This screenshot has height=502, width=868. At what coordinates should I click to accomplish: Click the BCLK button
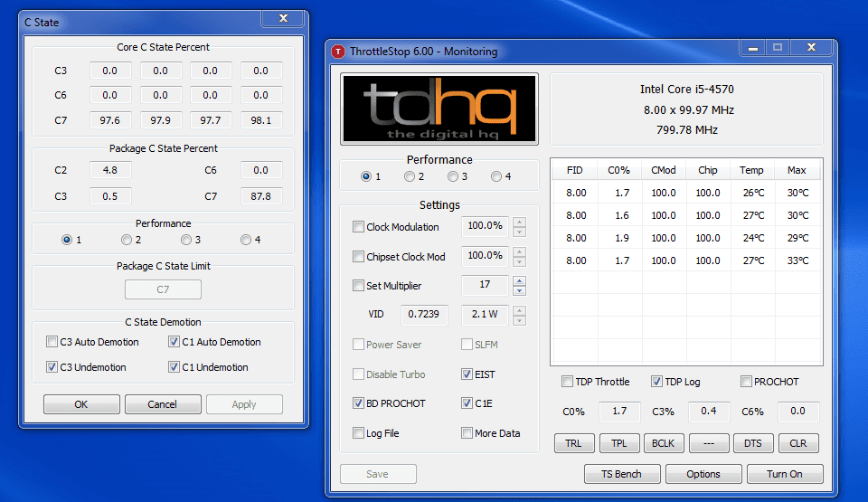pos(664,443)
